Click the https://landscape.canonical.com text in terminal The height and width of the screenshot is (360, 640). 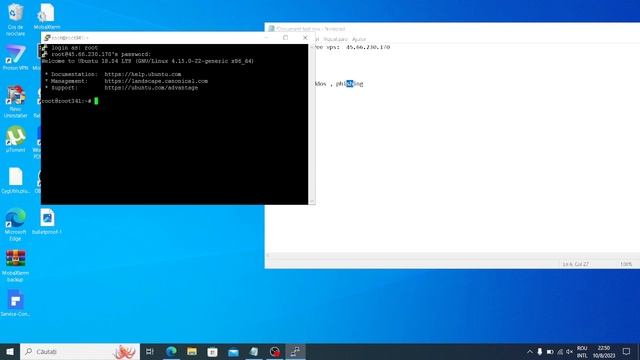coord(156,81)
